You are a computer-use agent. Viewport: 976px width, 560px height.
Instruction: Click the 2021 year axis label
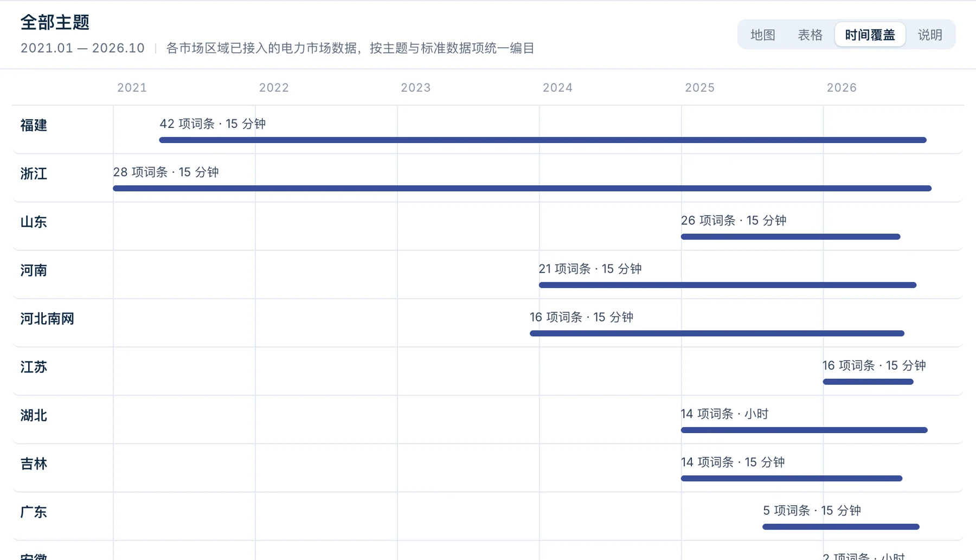pos(132,88)
